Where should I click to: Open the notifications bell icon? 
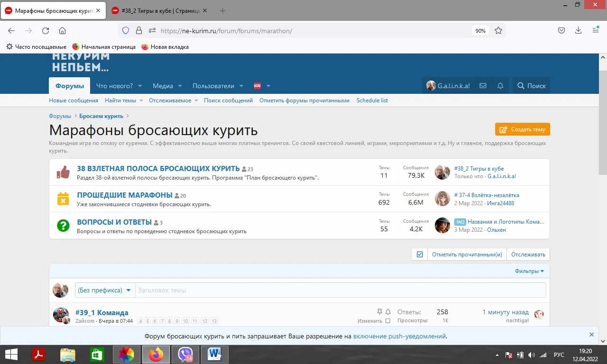point(500,85)
